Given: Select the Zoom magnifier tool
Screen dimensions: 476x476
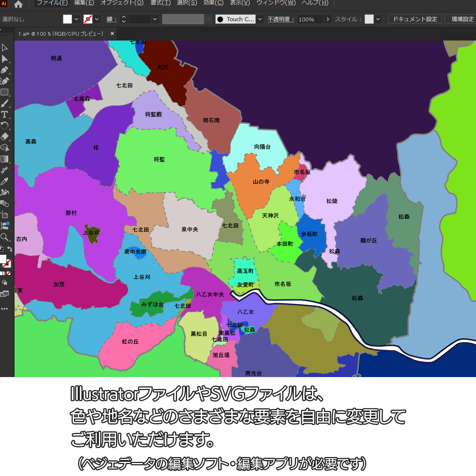Looking at the screenshot, I should click(4, 237).
